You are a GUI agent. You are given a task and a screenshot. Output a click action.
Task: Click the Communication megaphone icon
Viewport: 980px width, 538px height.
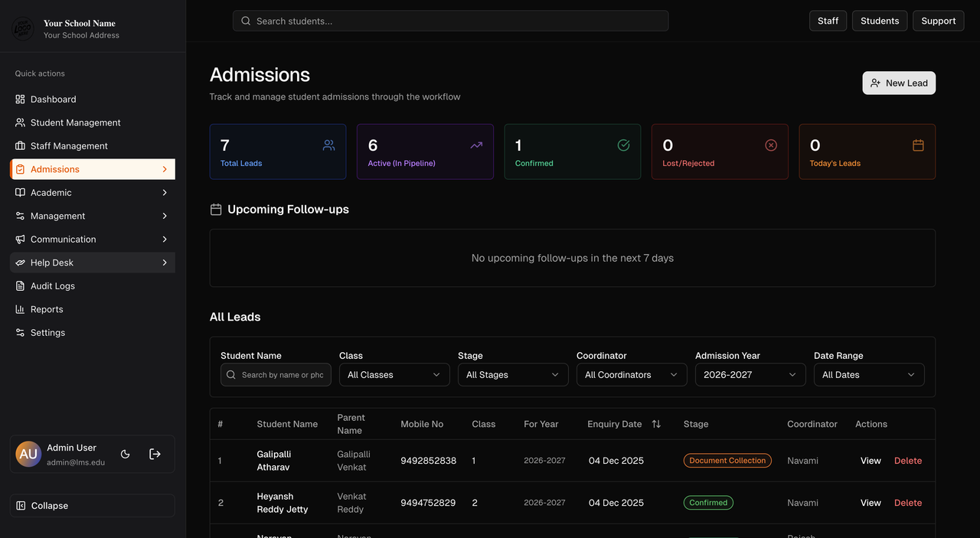20,240
